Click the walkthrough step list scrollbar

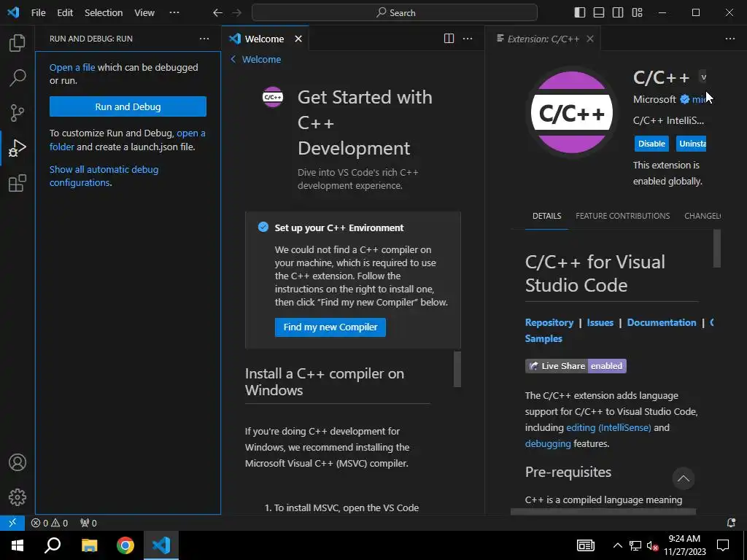point(457,369)
